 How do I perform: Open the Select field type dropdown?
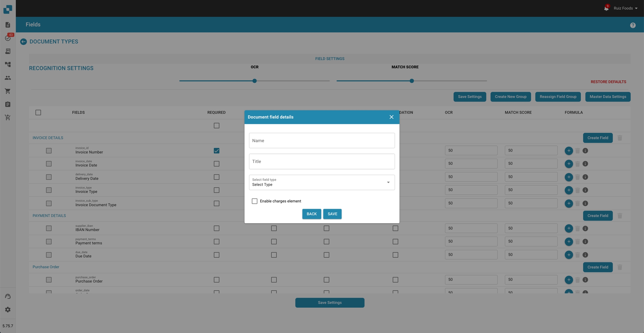click(321, 182)
